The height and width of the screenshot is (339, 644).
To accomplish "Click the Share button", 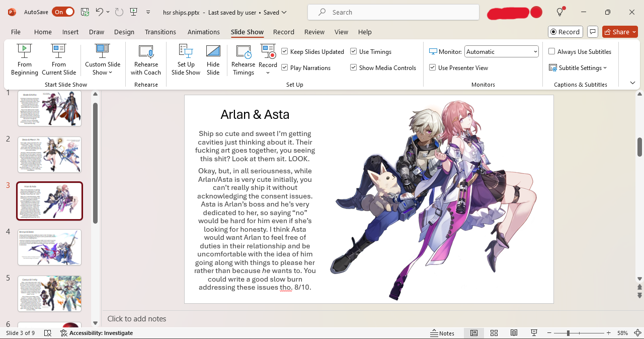I will (620, 32).
